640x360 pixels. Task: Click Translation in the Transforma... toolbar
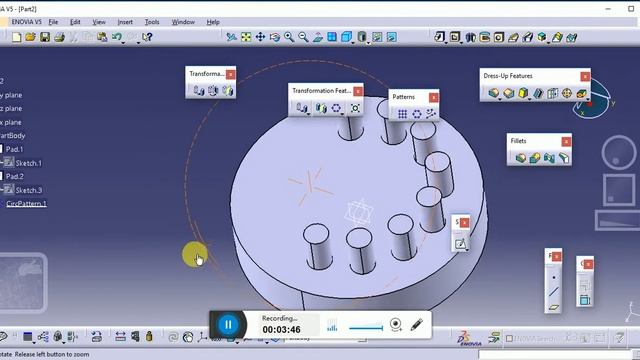198,90
